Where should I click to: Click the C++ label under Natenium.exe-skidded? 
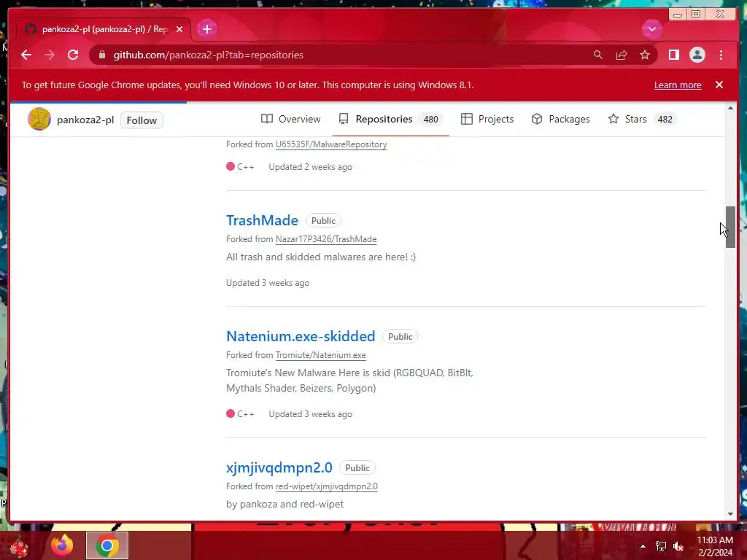tap(241, 414)
